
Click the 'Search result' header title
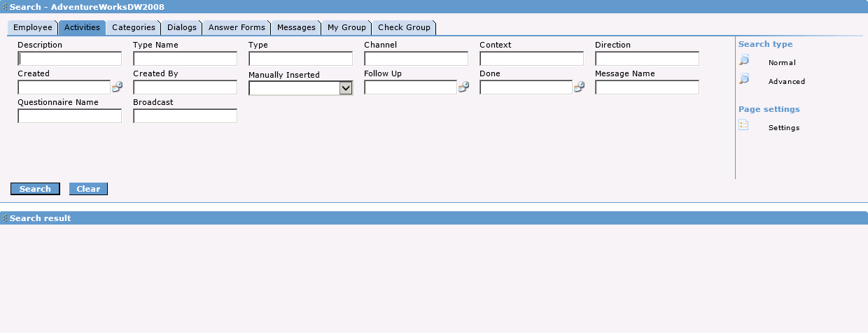pyautogui.click(x=40, y=218)
